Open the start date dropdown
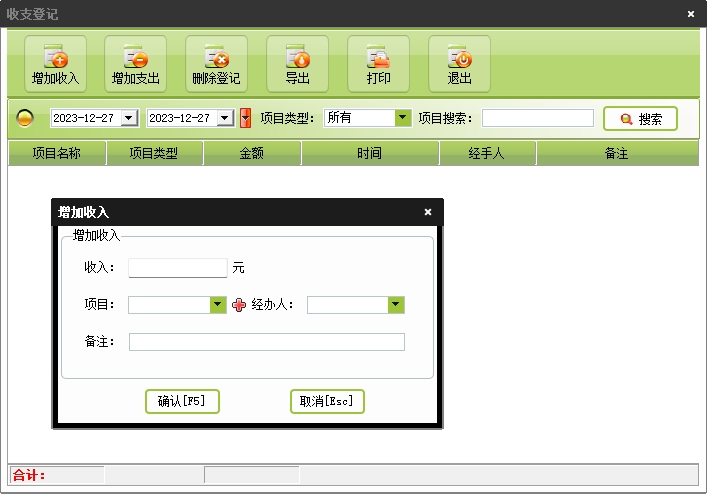Image resolution: width=707 pixels, height=494 pixels. [128, 118]
